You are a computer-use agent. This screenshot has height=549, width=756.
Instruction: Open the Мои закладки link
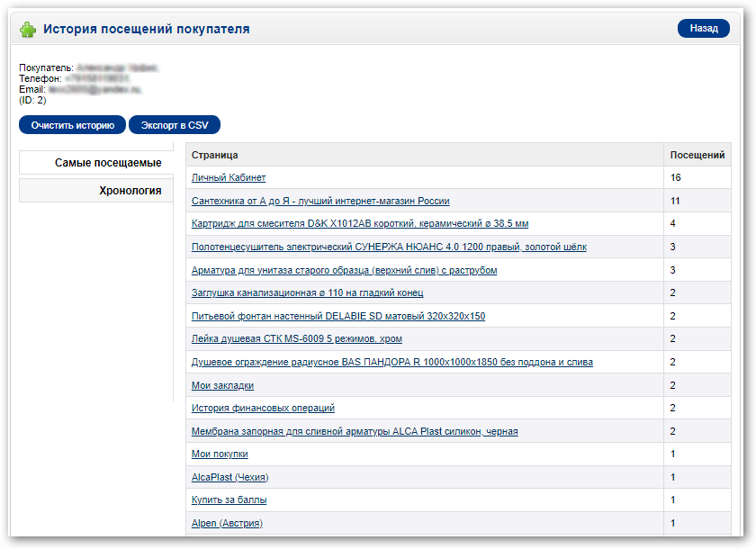[222, 385]
